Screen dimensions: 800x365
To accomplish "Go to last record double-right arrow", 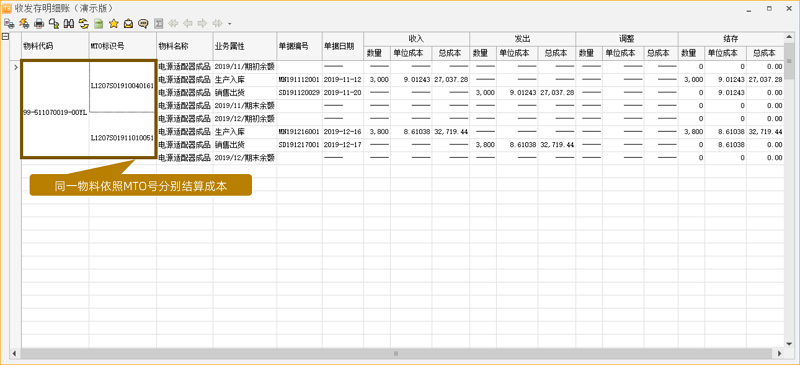I will pyautogui.click(x=218, y=23).
